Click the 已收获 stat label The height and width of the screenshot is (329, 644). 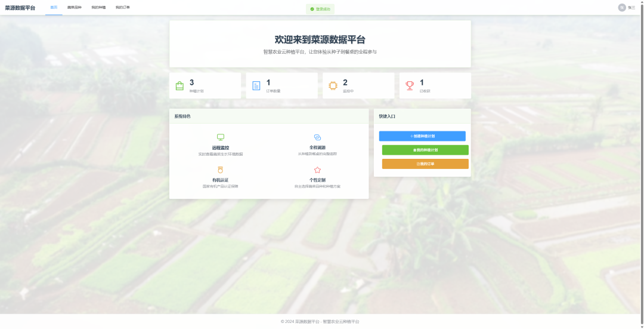tap(425, 91)
